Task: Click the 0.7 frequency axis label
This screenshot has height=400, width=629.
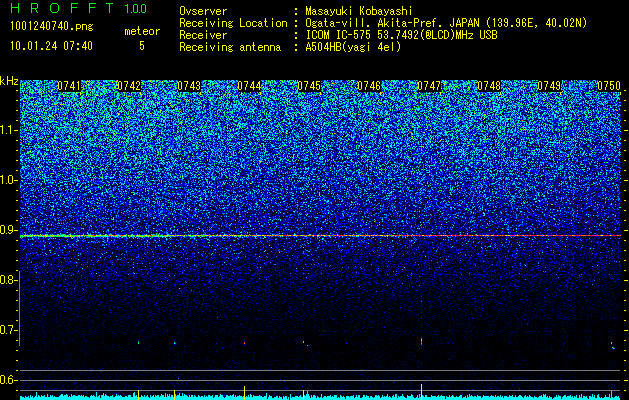Action: [x=9, y=330]
